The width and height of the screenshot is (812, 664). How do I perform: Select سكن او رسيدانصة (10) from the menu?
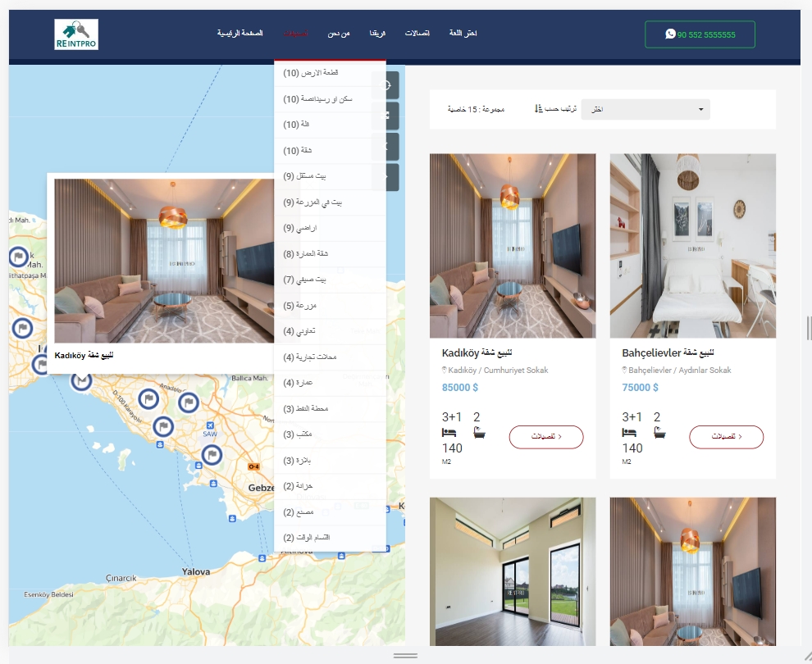click(x=330, y=99)
